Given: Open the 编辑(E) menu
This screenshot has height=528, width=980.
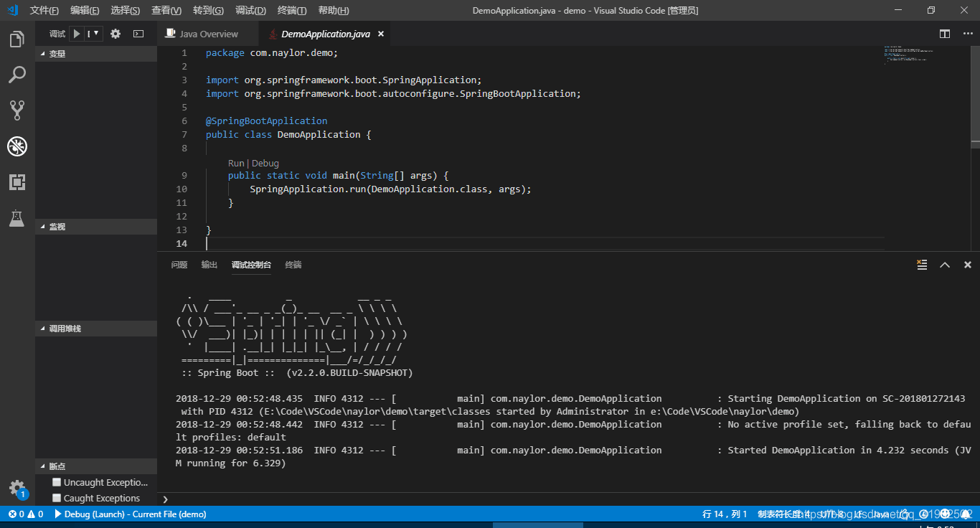Looking at the screenshot, I should (x=85, y=11).
